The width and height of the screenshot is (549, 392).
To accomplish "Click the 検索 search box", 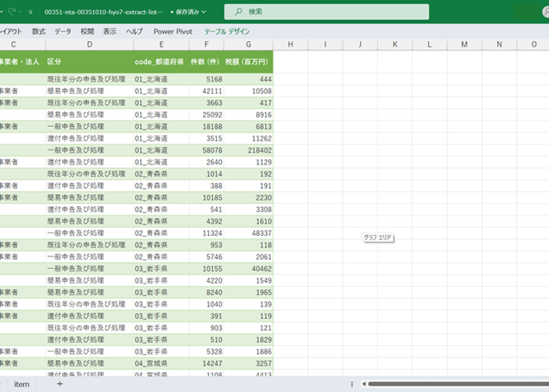I will pos(326,12).
